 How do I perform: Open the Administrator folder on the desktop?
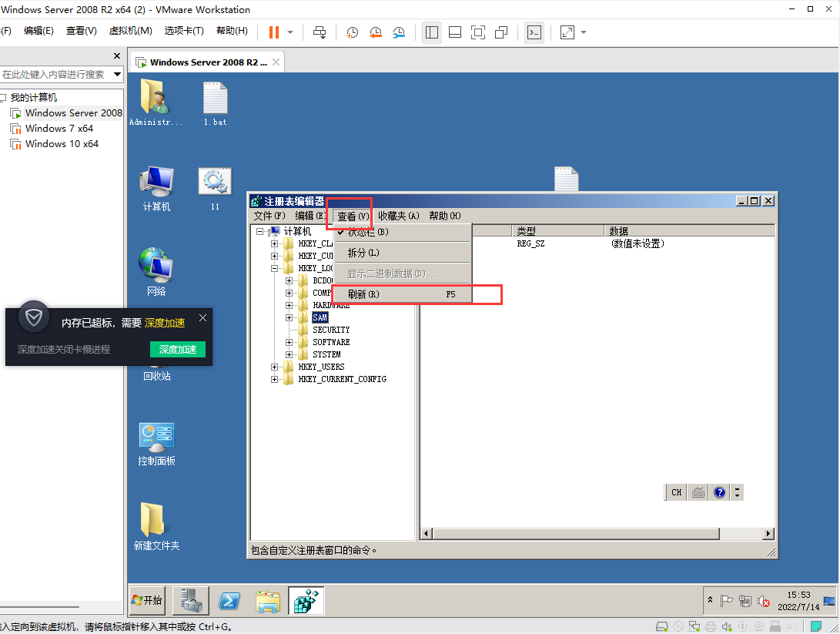[156, 102]
